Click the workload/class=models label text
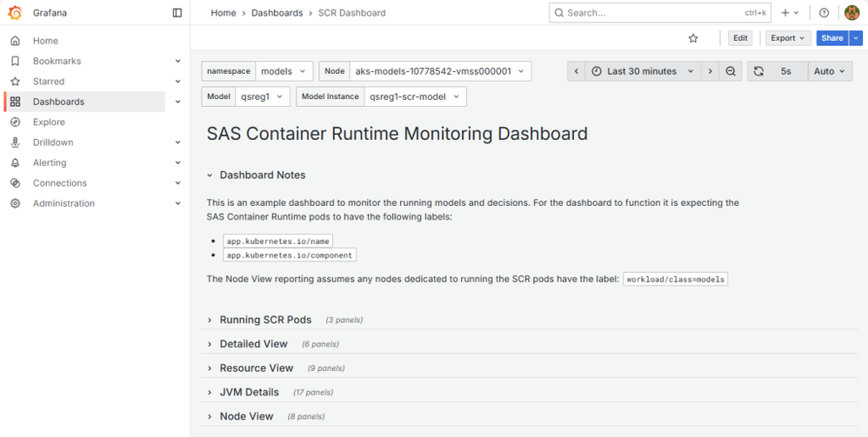Image resolution: width=868 pixels, height=437 pixels. coord(676,280)
